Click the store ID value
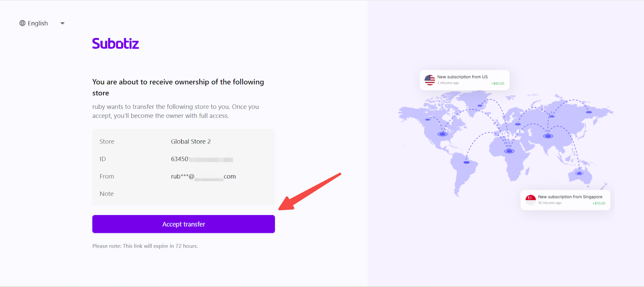 tap(201, 159)
